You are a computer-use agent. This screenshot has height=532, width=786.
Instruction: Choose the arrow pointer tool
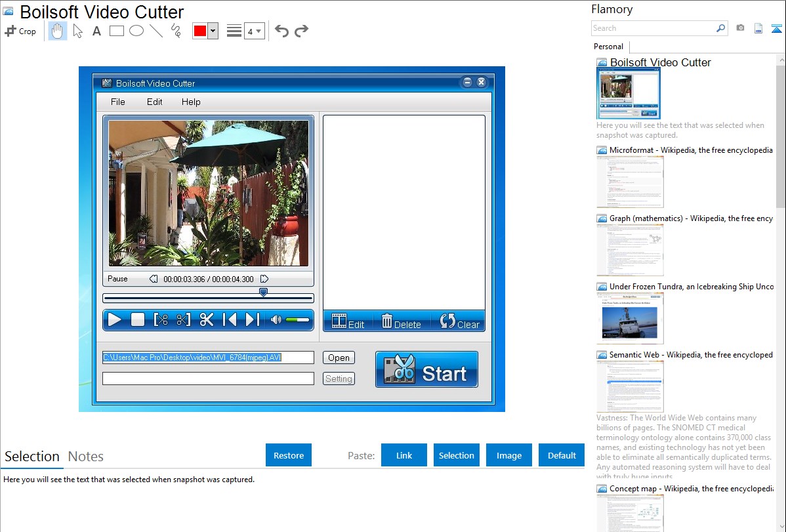[x=77, y=31]
